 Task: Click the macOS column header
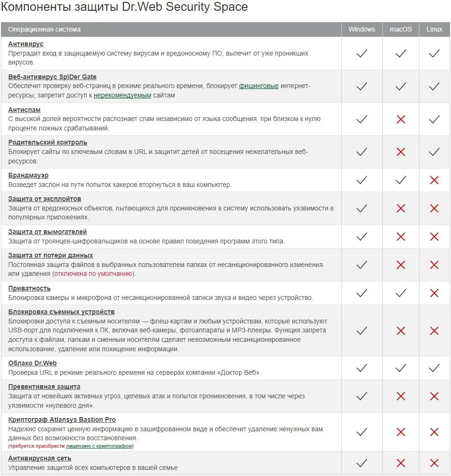tap(401, 29)
